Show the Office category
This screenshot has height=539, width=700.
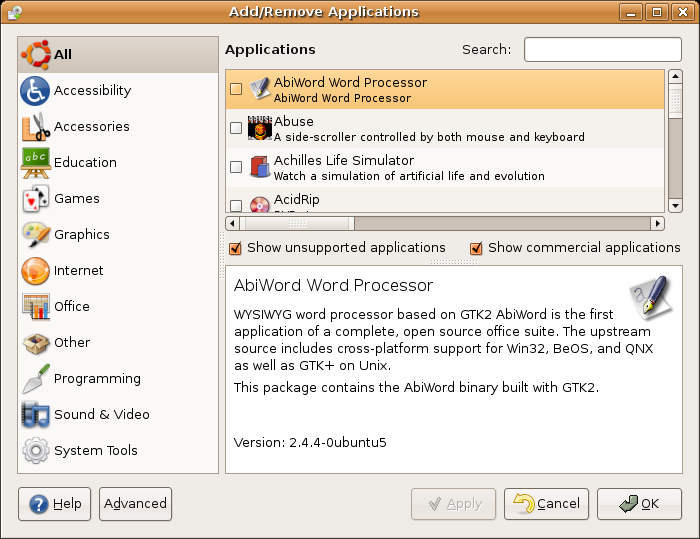tap(118, 307)
